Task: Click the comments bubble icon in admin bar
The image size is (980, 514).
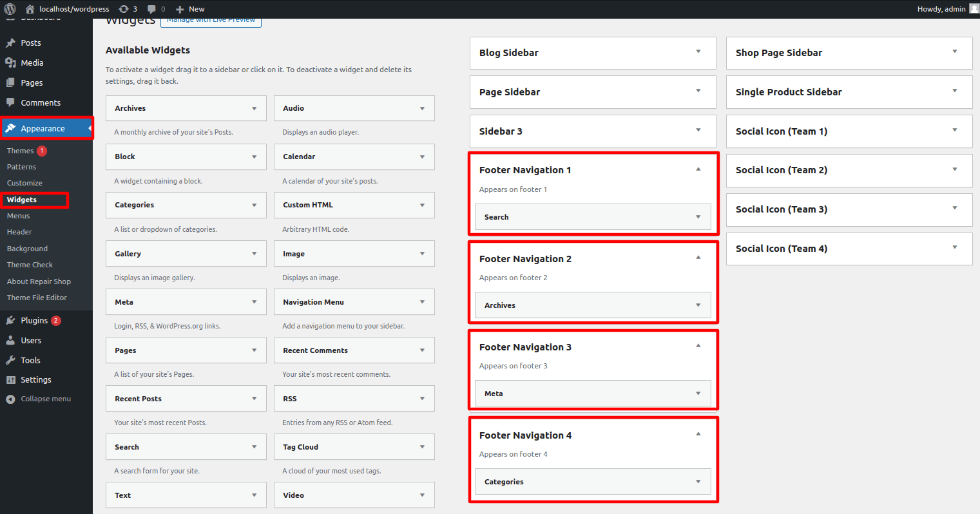Action: point(152,9)
